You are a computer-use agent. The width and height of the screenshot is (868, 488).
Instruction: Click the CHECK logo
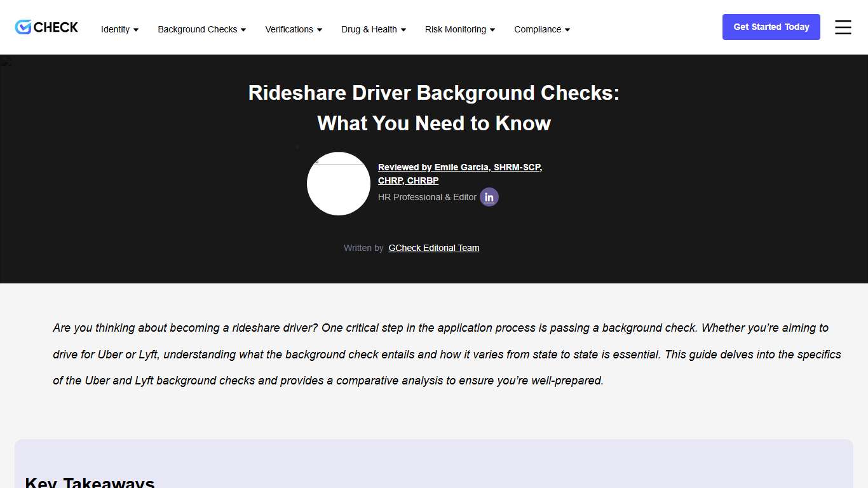pyautogui.click(x=46, y=27)
